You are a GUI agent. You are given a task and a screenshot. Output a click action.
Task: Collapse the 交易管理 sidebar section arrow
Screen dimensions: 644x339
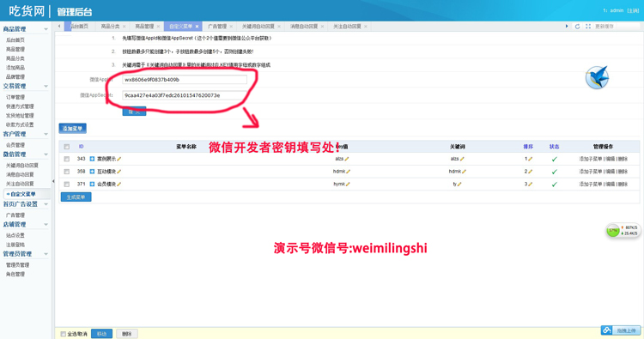[x=46, y=86]
